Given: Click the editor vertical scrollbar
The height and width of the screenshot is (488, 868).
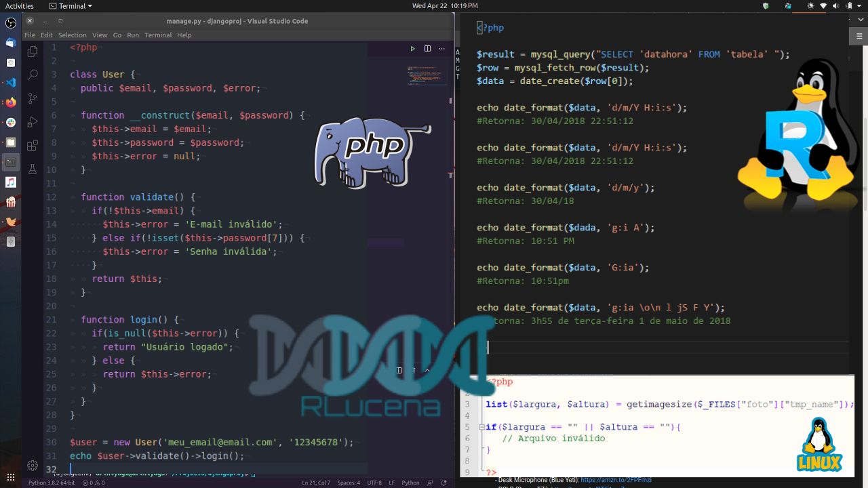Looking at the screenshot, I should [451, 102].
